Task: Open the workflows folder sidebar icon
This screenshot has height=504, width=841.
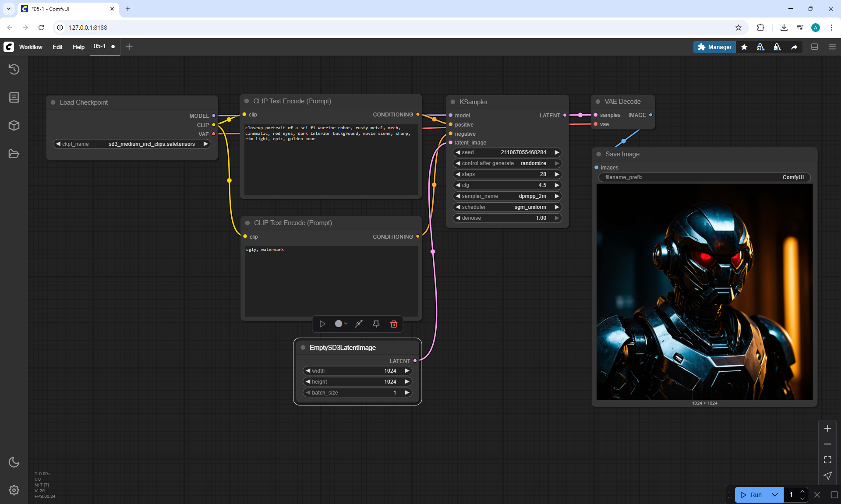Action: pos(14,154)
